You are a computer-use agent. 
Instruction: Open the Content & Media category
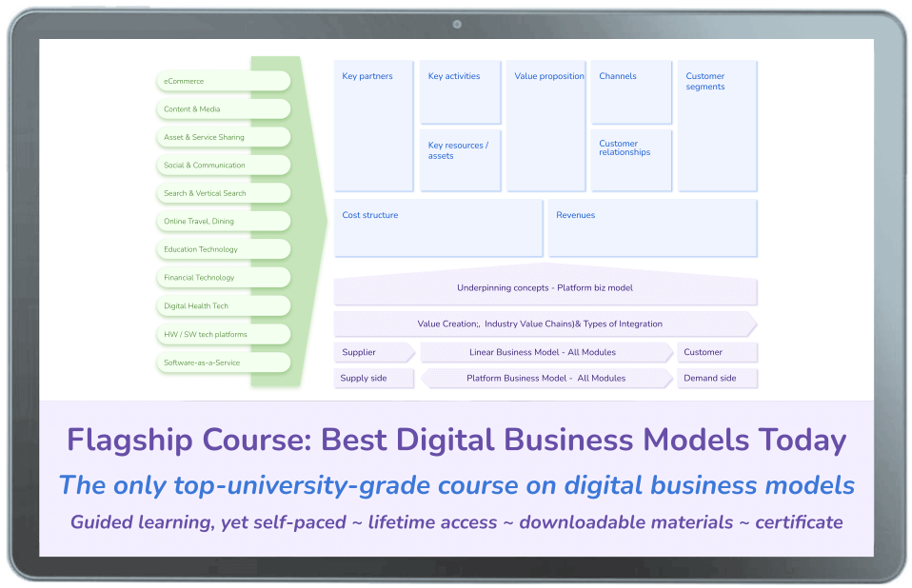coord(223,108)
